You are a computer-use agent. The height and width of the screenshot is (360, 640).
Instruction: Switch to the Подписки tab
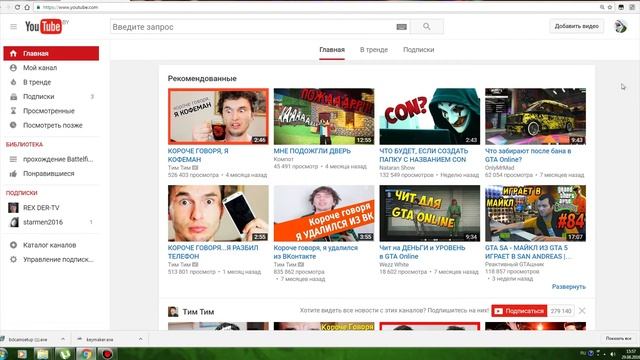(x=418, y=50)
